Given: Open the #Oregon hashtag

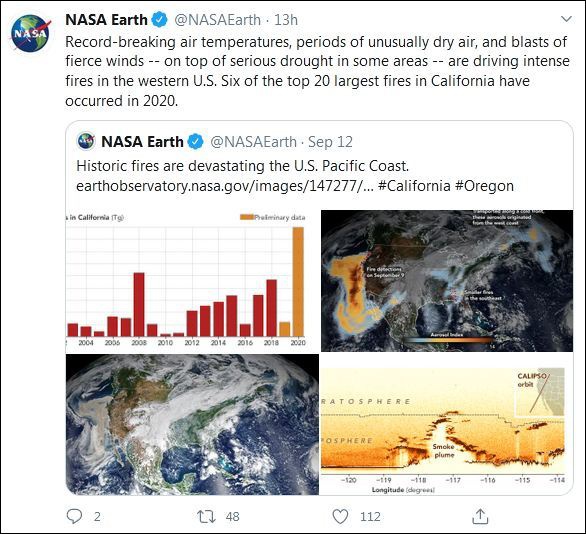Looking at the screenshot, I should pos(484,186).
